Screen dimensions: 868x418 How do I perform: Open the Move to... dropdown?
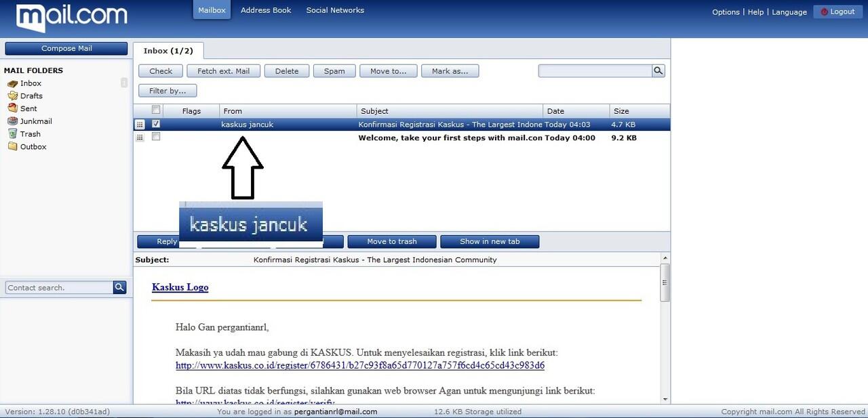point(389,71)
